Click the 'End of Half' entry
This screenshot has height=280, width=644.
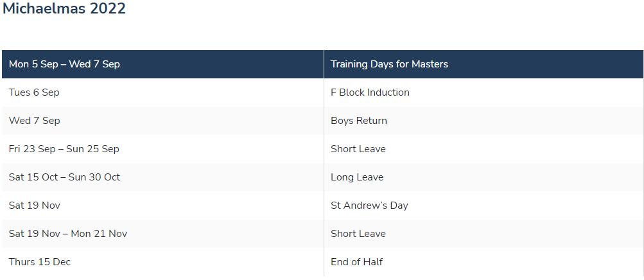click(356, 262)
